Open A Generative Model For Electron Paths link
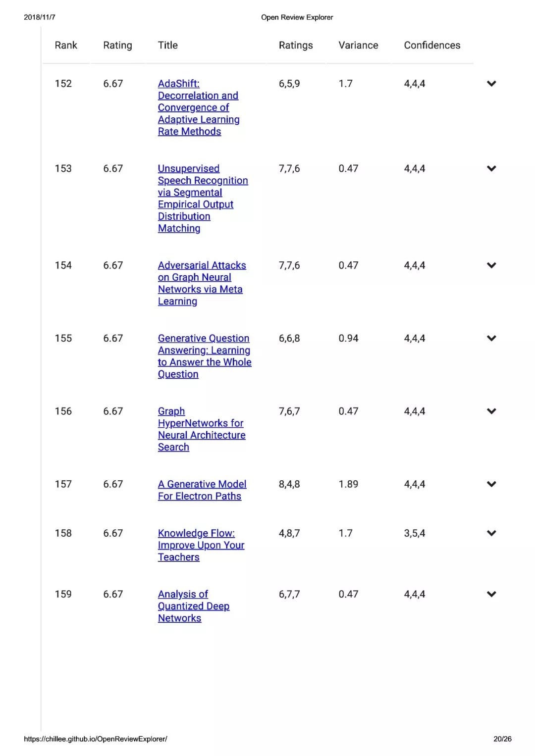 tap(202, 490)
